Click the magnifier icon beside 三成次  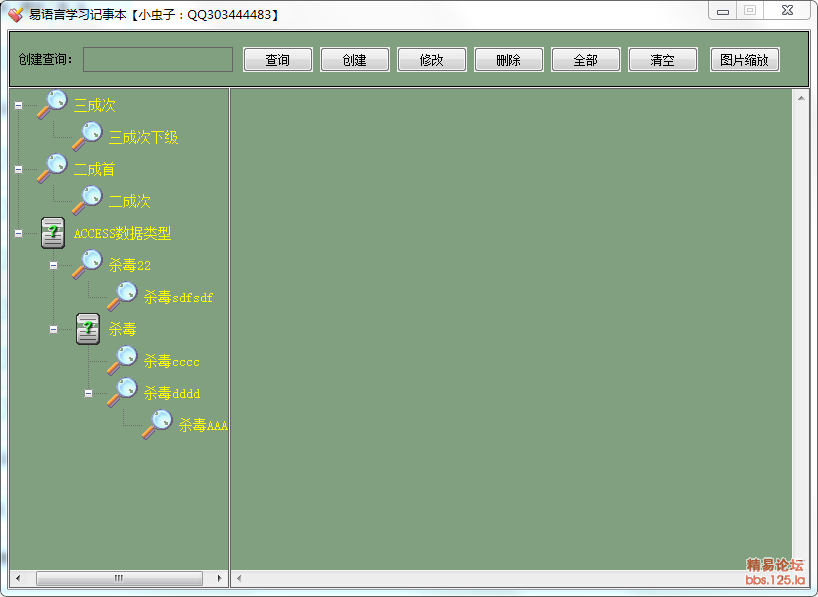point(52,105)
